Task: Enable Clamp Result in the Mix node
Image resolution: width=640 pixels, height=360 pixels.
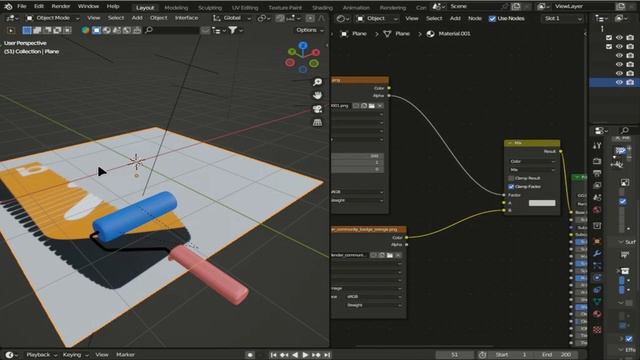Action: pos(511,178)
